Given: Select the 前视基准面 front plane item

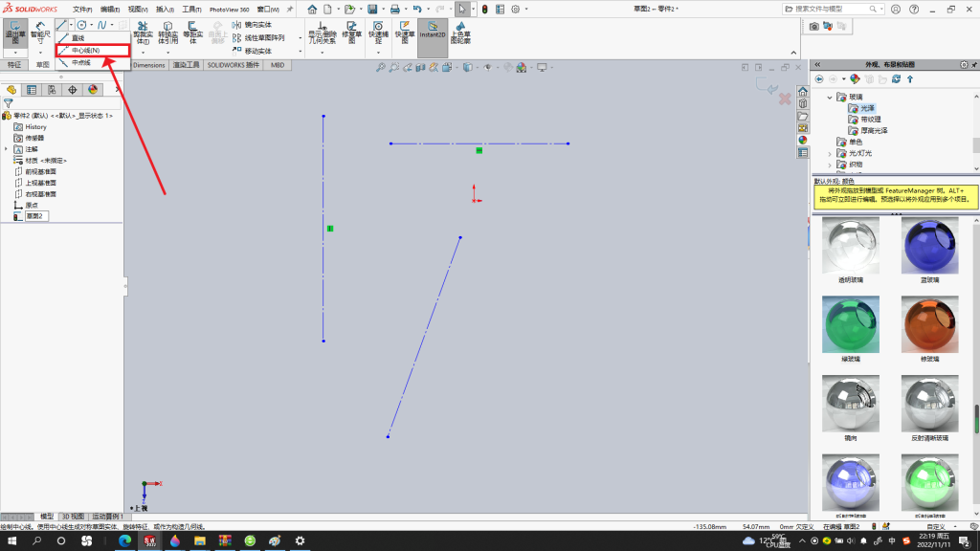Looking at the screenshot, I should [35, 172].
